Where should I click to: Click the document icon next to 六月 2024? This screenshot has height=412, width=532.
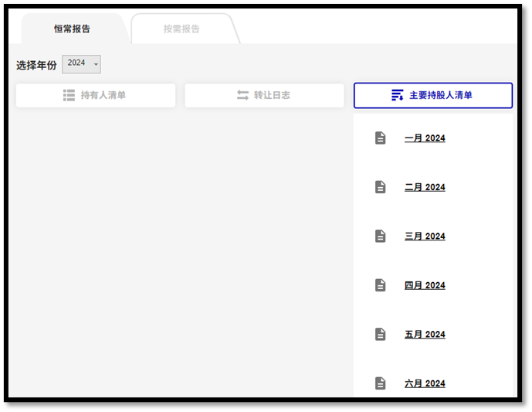(381, 383)
